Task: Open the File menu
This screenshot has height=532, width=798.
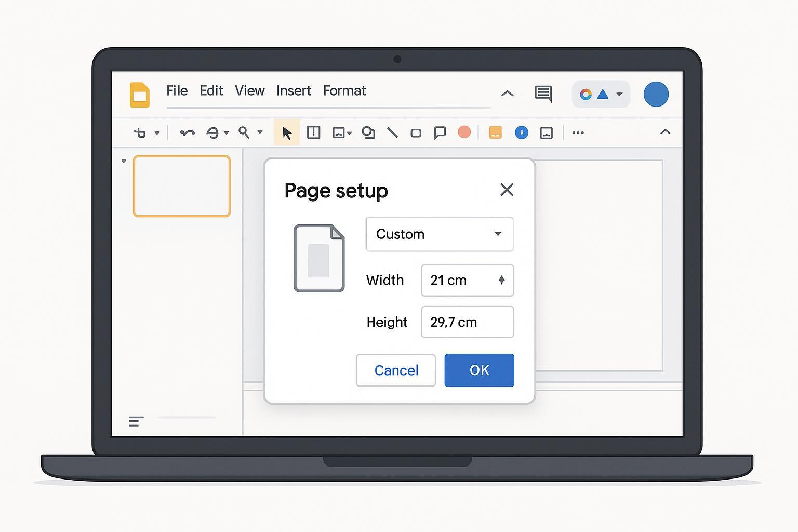Action: tap(177, 91)
